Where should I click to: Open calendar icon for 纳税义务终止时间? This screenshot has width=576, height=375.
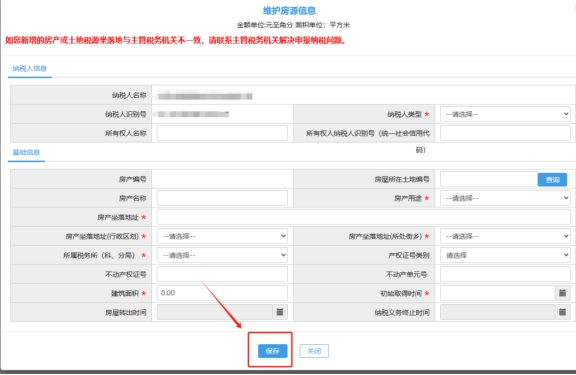[562, 312]
